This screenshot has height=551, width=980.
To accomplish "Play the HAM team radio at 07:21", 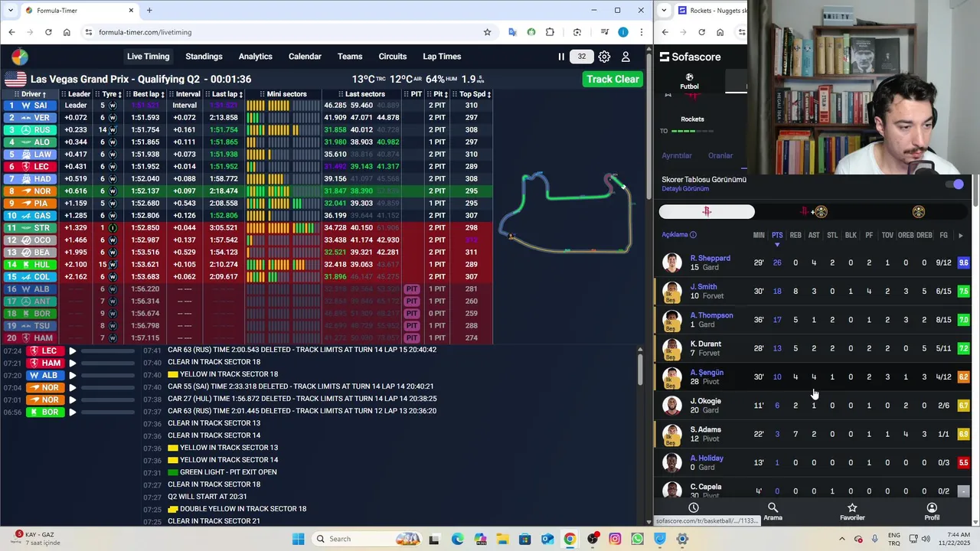I will point(72,363).
